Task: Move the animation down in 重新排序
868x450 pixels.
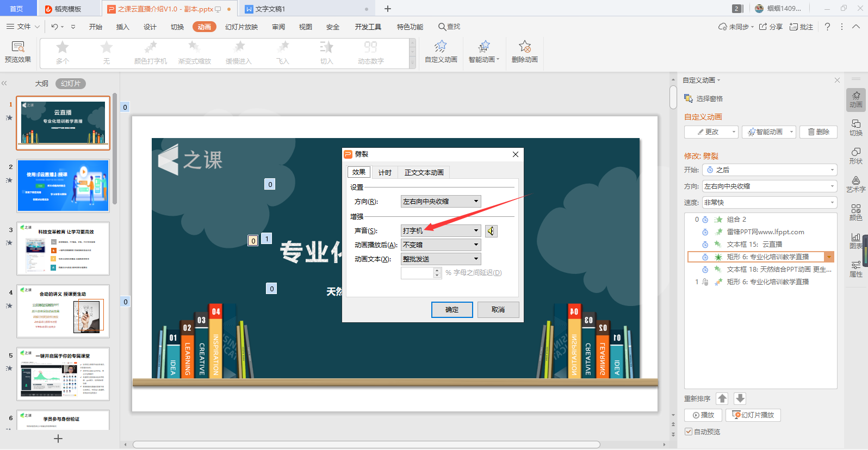Action: tap(740, 398)
